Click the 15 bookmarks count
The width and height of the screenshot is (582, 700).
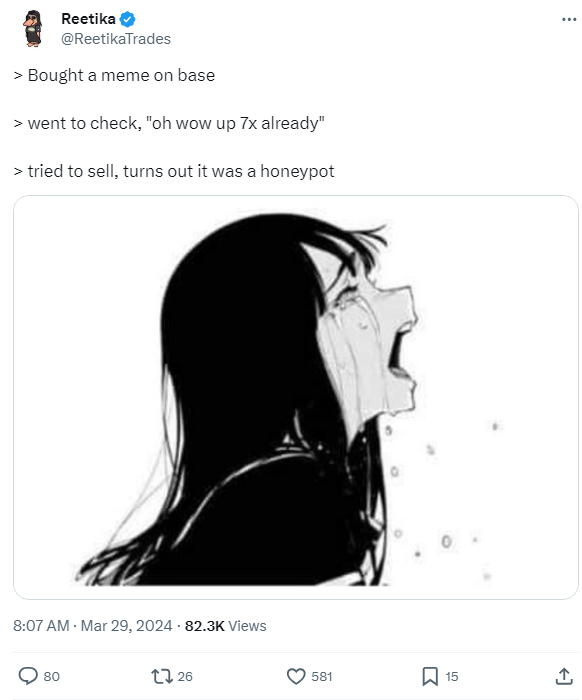click(452, 676)
